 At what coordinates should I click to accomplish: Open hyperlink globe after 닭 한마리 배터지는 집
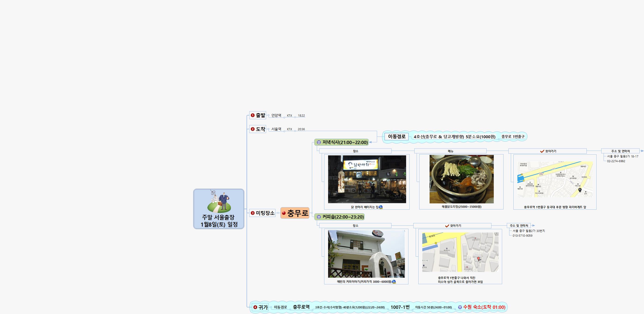pos(381,207)
